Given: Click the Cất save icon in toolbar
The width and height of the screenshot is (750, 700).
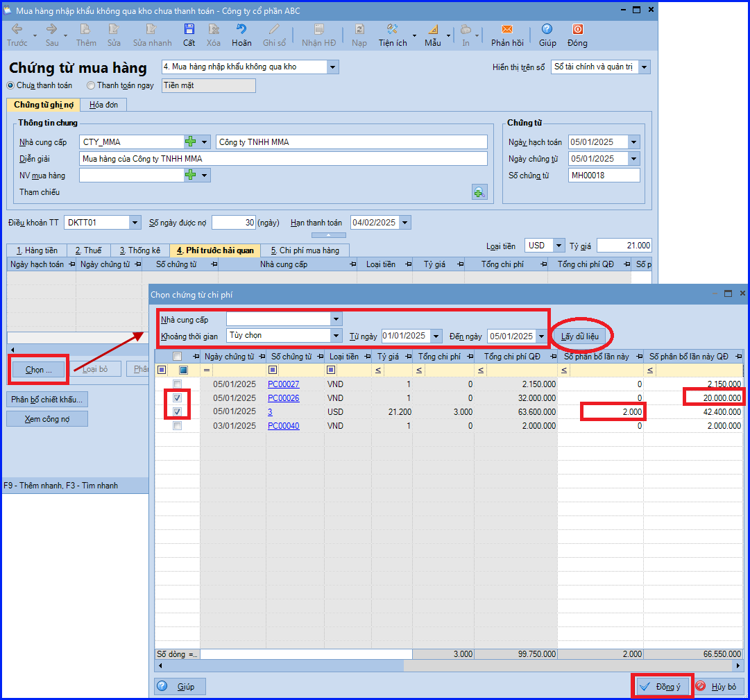Looking at the screenshot, I should tap(189, 30).
